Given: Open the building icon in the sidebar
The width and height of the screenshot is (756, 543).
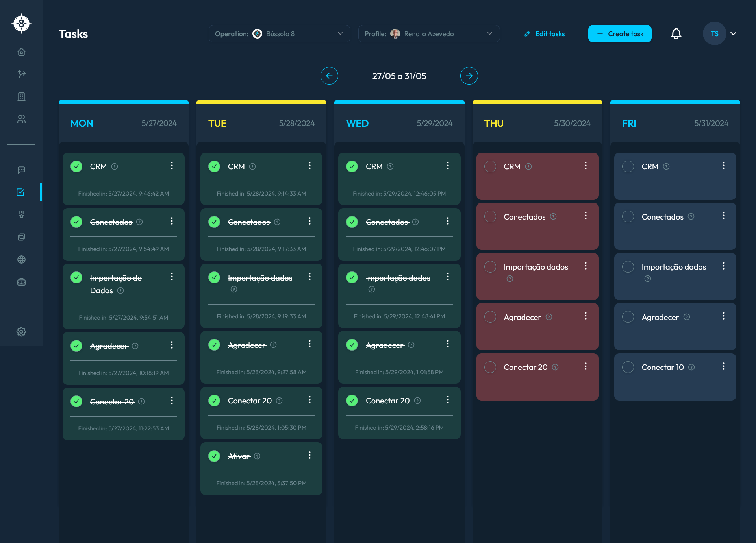Looking at the screenshot, I should point(21,96).
